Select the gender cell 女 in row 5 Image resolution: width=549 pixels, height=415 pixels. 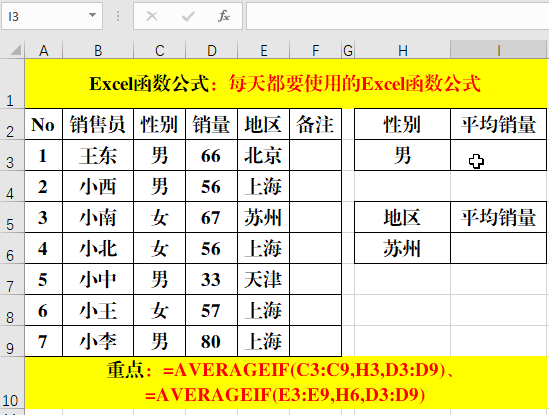160,217
